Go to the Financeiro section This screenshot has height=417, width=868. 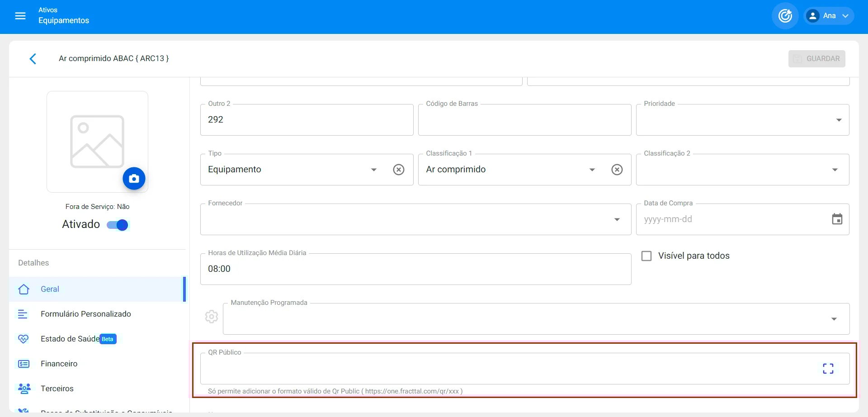point(59,364)
